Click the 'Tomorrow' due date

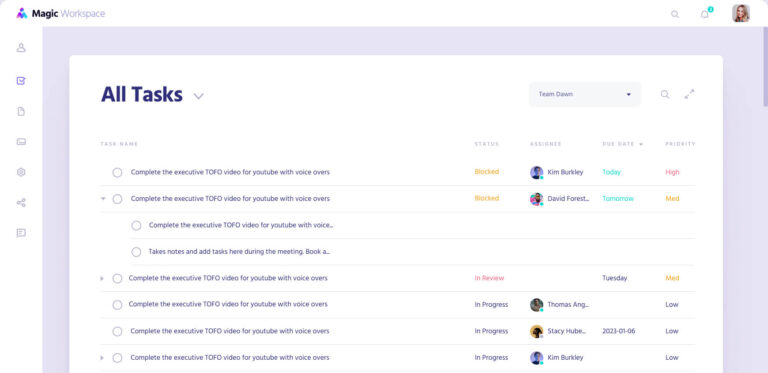point(618,199)
